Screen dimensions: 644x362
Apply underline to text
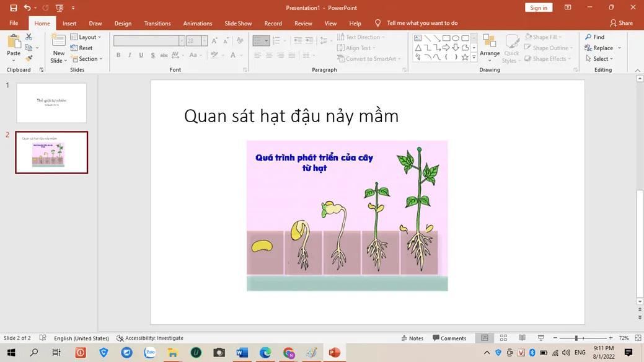click(x=141, y=55)
